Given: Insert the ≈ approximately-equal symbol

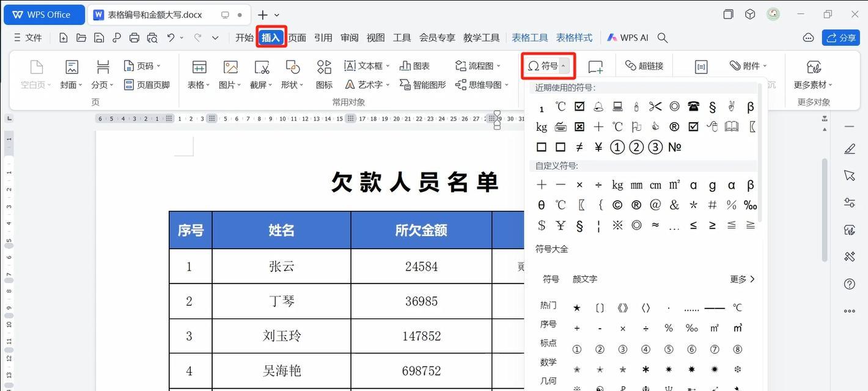Looking at the screenshot, I should point(655,225).
